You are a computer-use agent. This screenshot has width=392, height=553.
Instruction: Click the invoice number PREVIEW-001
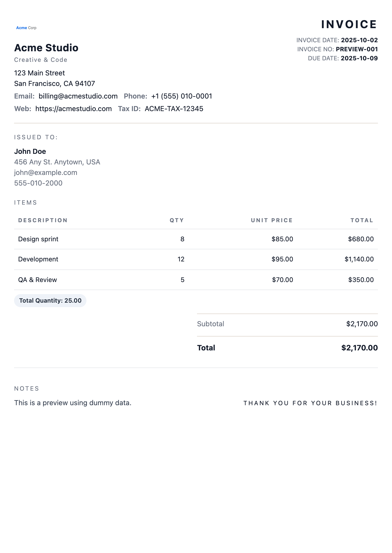pos(357,49)
